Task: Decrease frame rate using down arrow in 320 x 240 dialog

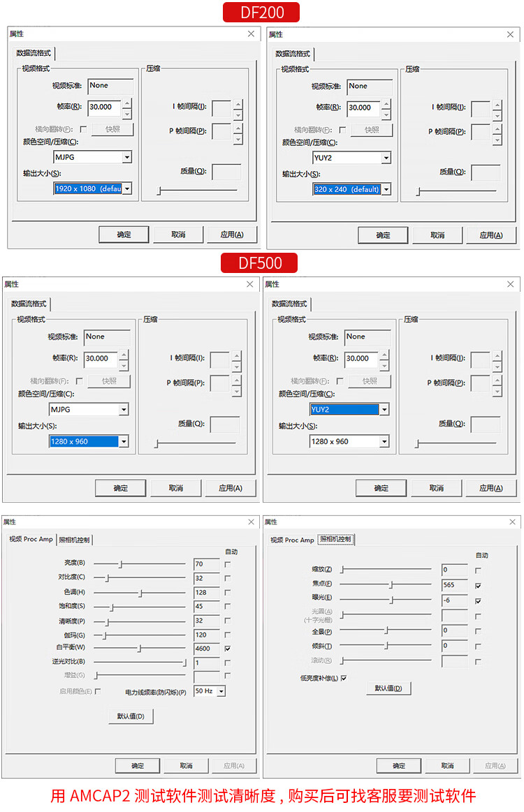Action: tap(386, 114)
